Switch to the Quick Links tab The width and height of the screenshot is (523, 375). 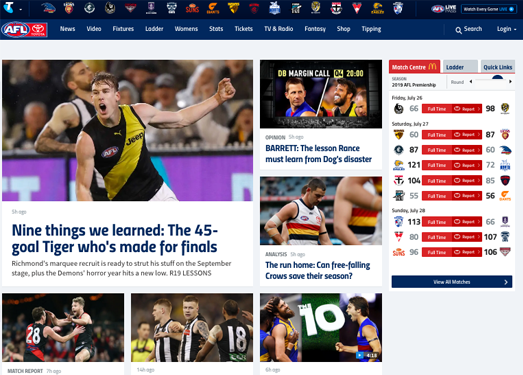pyautogui.click(x=497, y=67)
